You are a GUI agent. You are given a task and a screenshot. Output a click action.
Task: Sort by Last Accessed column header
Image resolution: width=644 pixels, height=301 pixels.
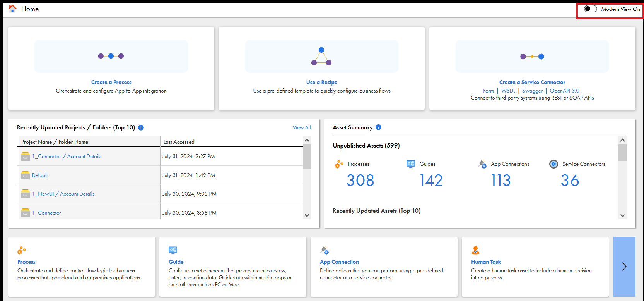coord(232,142)
